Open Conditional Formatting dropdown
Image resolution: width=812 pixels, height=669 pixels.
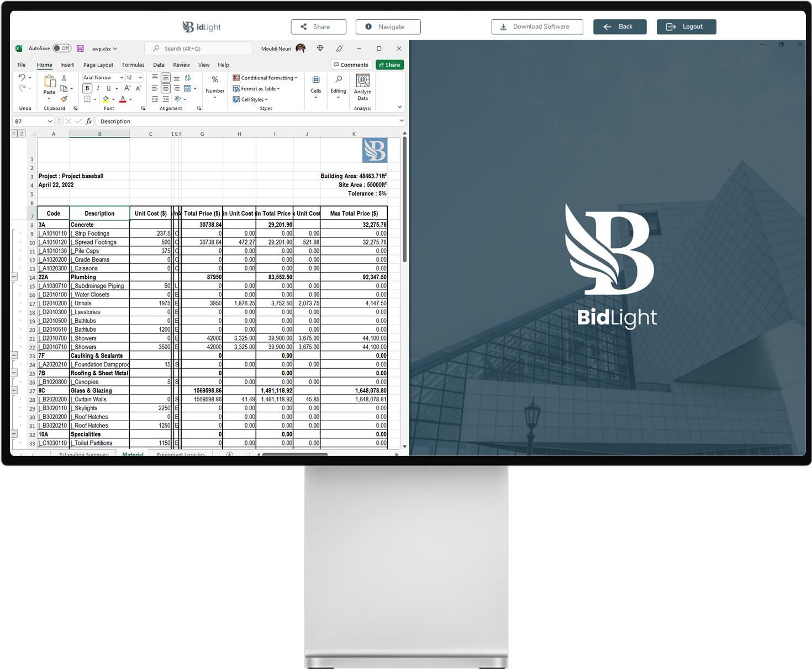265,78
